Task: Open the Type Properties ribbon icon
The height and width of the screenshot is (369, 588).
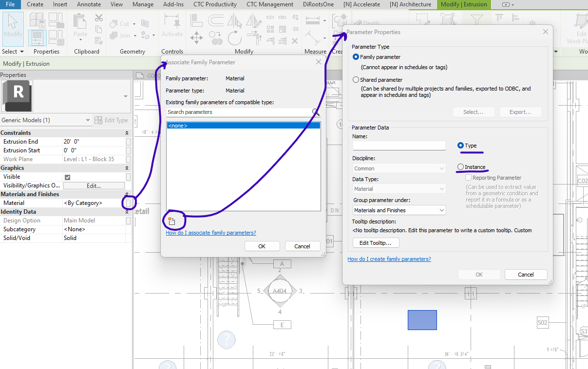Action: (x=38, y=20)
